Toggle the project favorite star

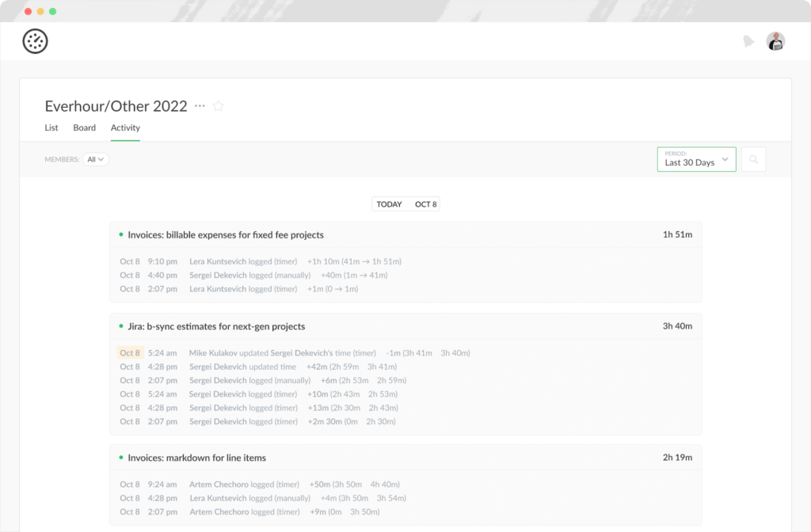pos(218,105)
